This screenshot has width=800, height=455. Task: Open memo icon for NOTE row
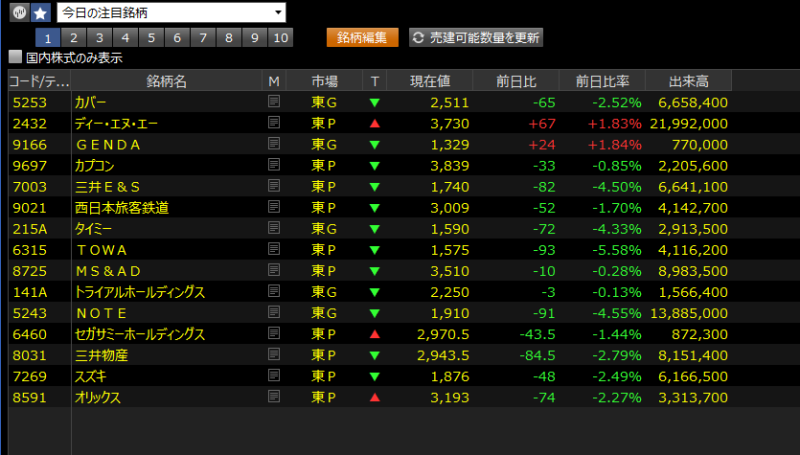coord(274,312)
